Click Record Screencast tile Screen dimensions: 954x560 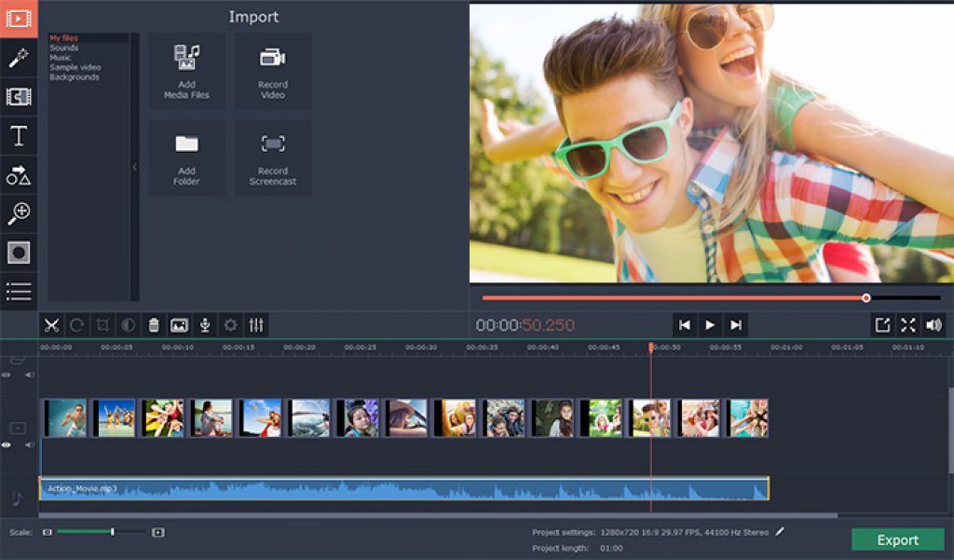point(273,157)
